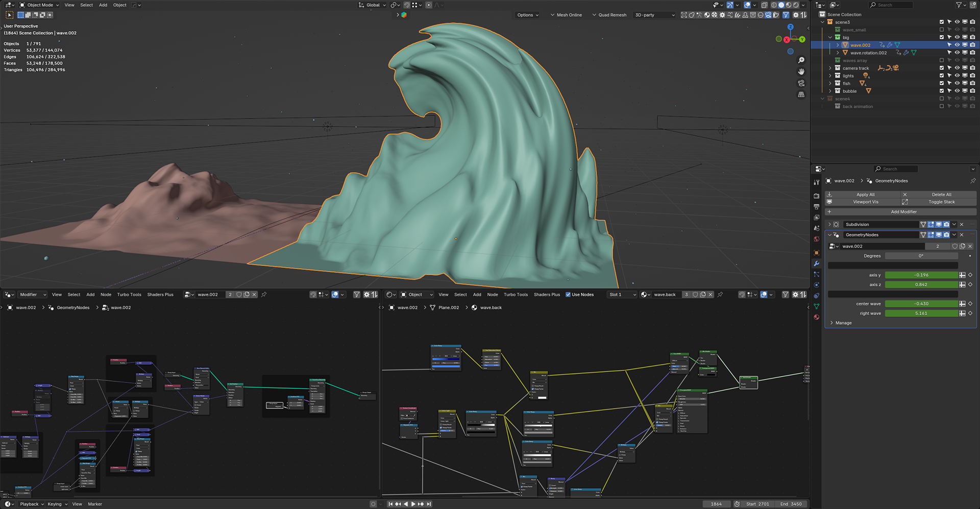Click the Delete All button
Image resolution: width=980 pixels, height=509 pixels.
[939, 195]
